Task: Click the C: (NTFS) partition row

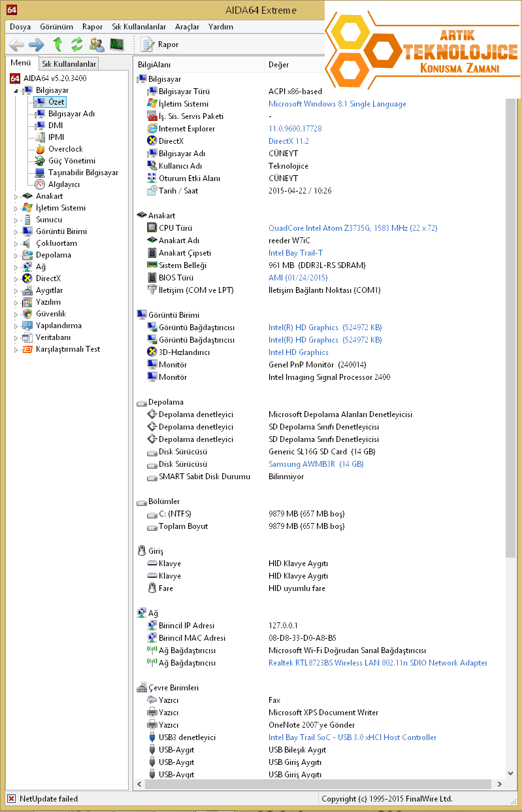Action: [x=320, y=514]
